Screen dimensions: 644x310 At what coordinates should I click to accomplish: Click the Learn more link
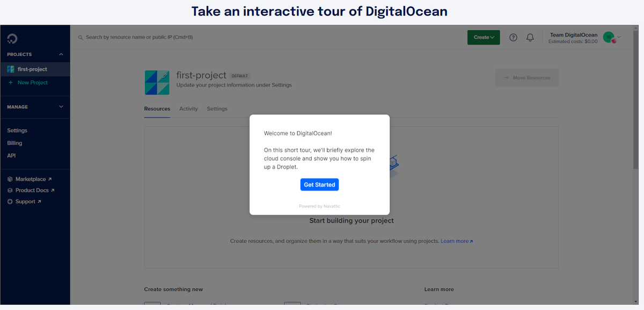click(x=457, y=241)
